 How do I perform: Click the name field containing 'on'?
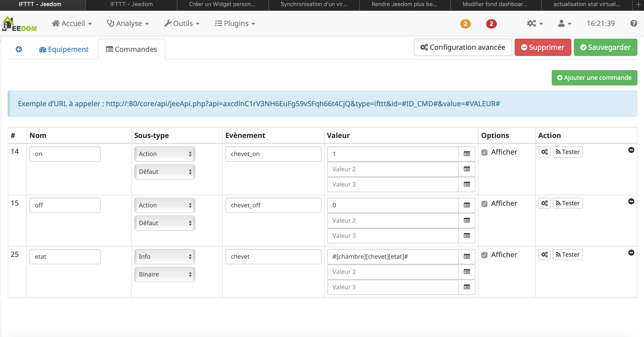[x=65, y=154]
